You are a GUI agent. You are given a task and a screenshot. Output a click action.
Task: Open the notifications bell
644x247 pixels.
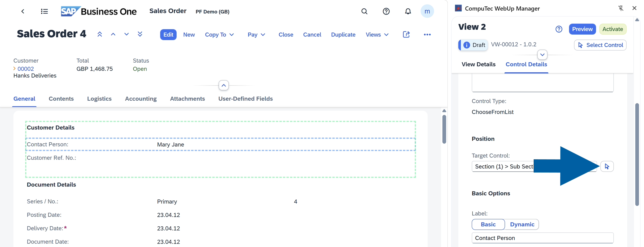(408, 11)
